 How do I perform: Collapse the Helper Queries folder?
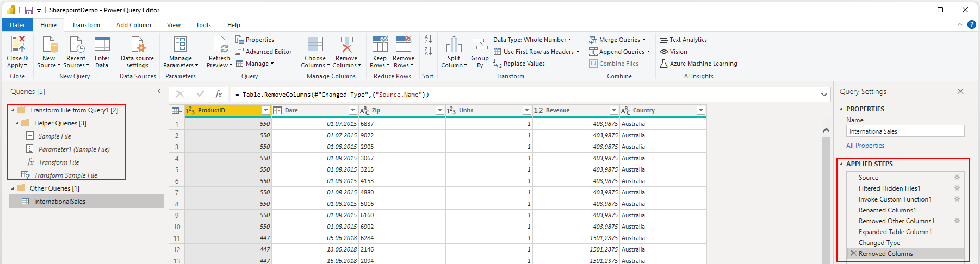tap(17, 123)
